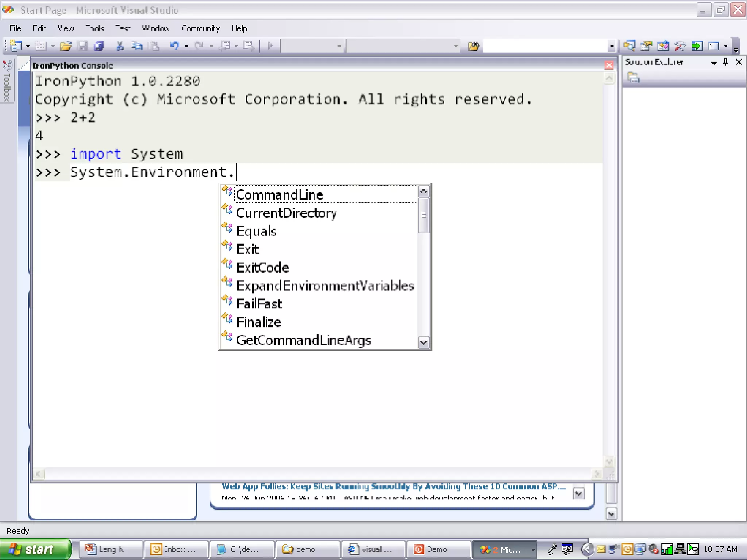
Task: Click the Start Page green arrow icon
Action: pyautogui.click(x=697, y=46)
